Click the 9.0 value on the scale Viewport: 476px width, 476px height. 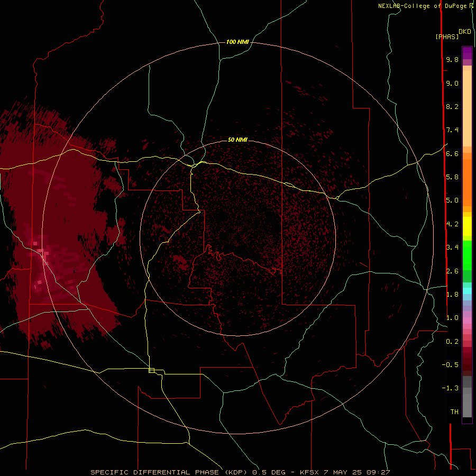pos(452,83)
